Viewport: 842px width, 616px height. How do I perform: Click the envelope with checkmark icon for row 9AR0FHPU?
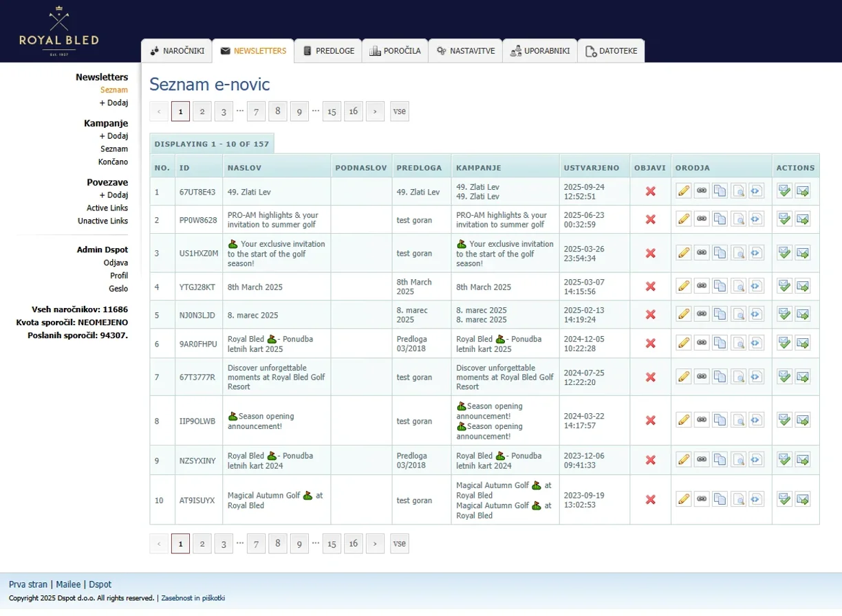[x=784, y=342]
